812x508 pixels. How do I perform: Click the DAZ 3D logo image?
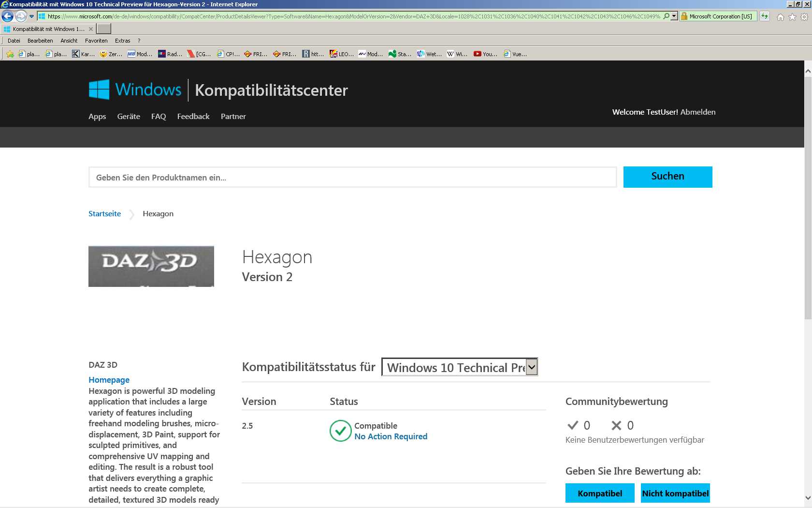[151, 266]
